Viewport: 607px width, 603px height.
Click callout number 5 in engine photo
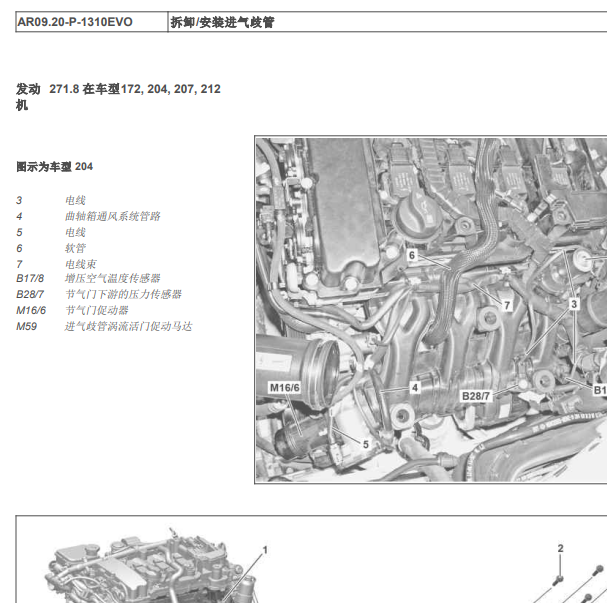(366, 444)
